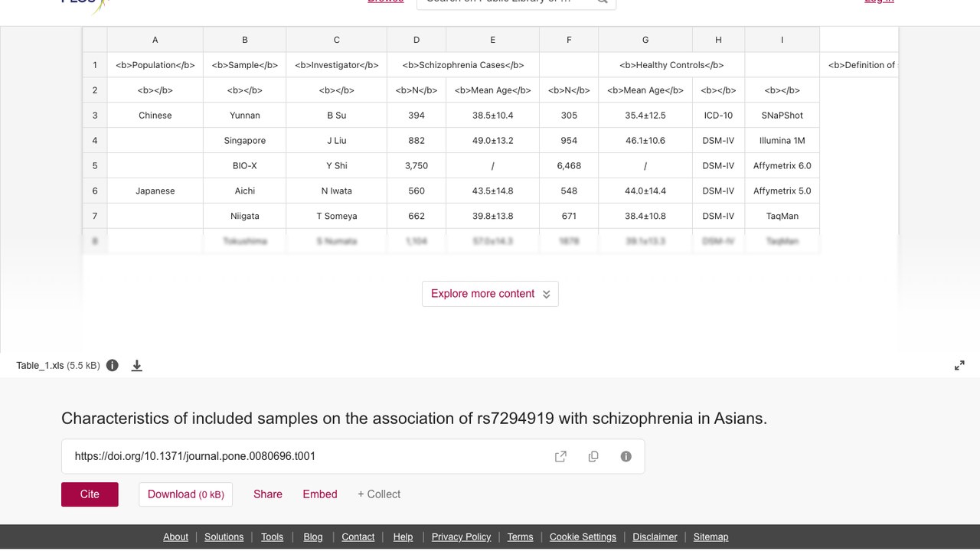Open the Sitemap footer link
The width and height of the screenshot is (980, 551).
coord(710,536)
